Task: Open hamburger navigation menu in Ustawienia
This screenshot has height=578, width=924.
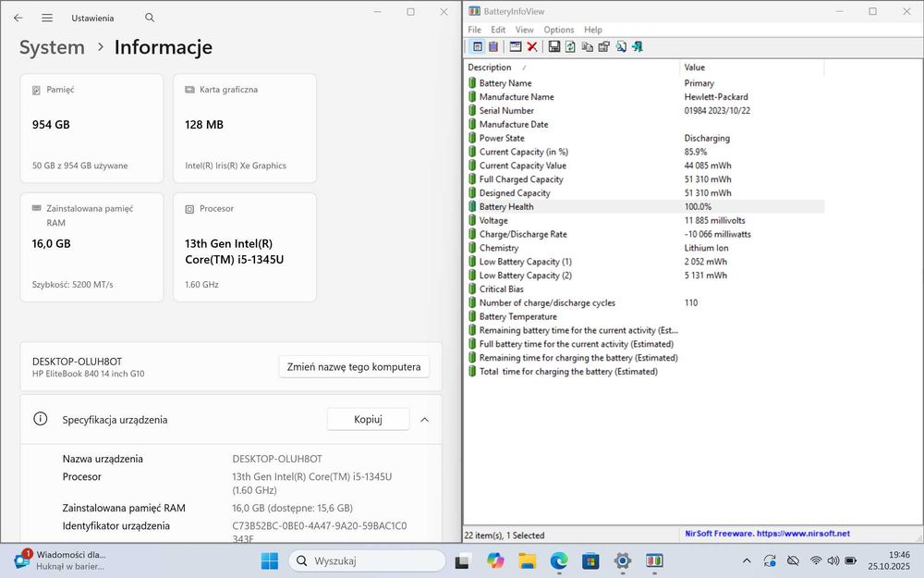Action: tap(47, 18)
